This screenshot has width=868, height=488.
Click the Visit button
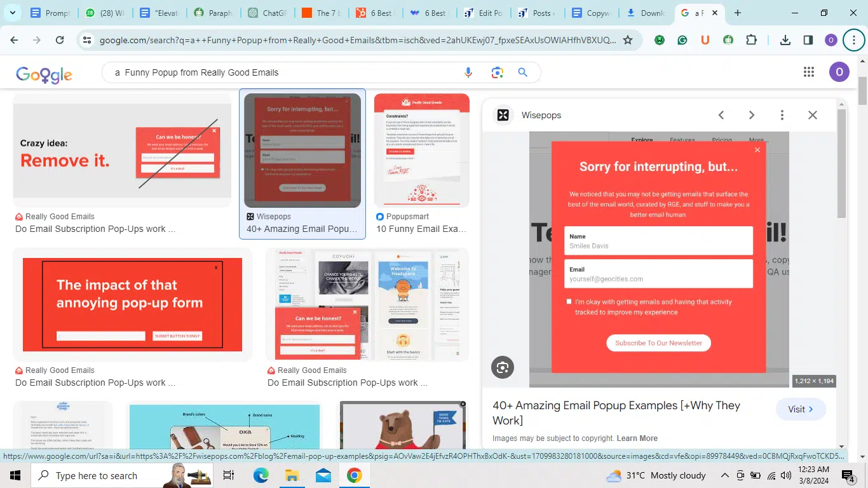point(801,409)
